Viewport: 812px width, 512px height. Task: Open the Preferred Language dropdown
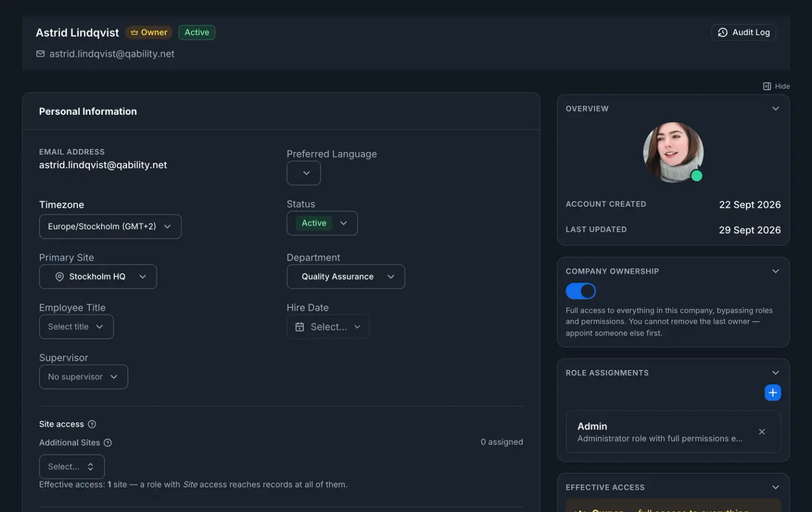[x=303, y=173]
